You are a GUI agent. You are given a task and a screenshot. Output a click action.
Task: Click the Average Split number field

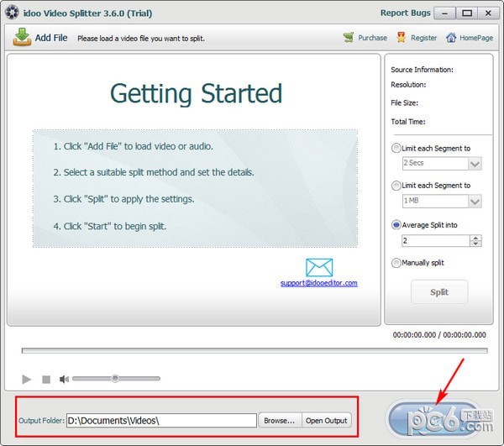(x=435, y=241)
